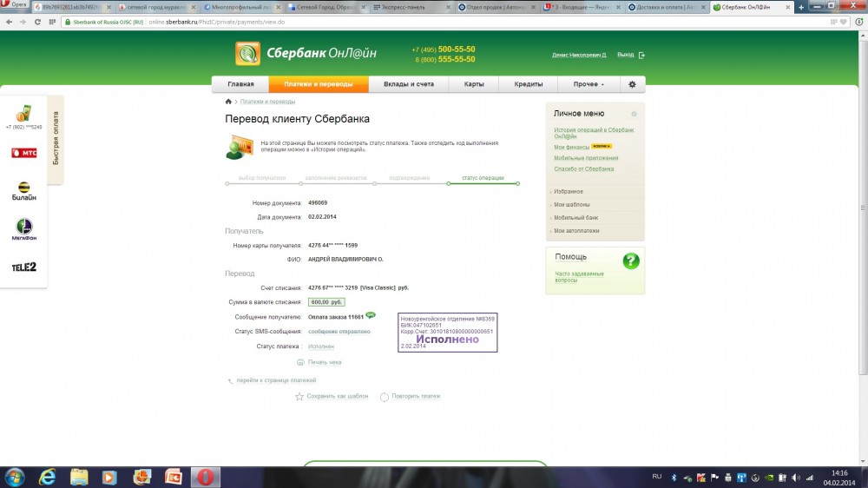868x488 pixels.
Task: Click the NVIDIA icon in system tray
Action: click(x=769, y=478)
